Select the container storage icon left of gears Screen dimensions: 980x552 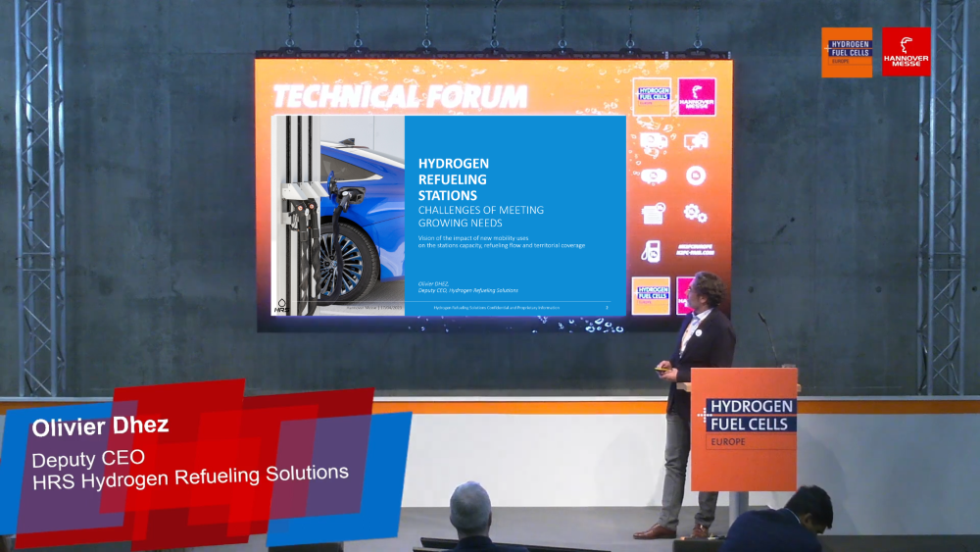(x=653, y=213)
